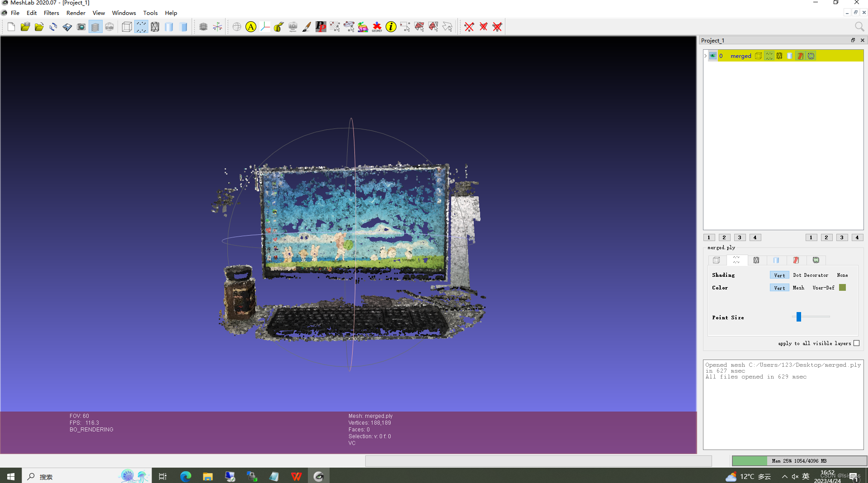Screen dimensions: 868x483
Task: Click Delete Selected Faces and Vertices icon
Action: (x=497, y=27)
